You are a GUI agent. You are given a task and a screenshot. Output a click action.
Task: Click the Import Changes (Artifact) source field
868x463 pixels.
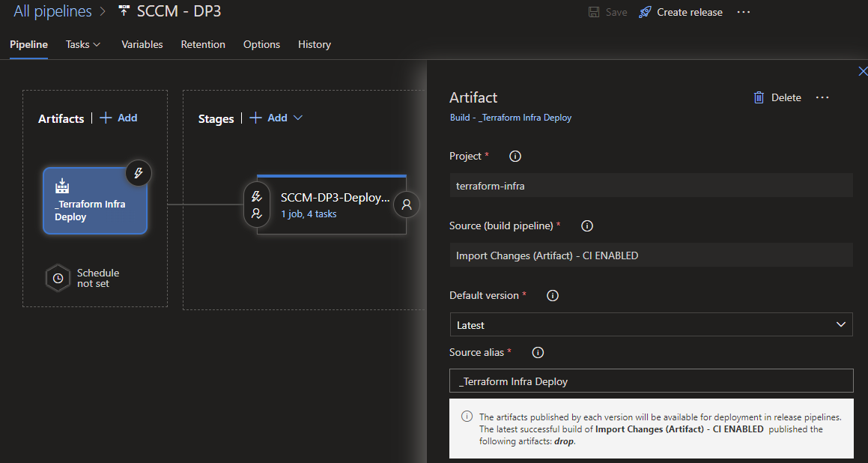pos(651,255)
